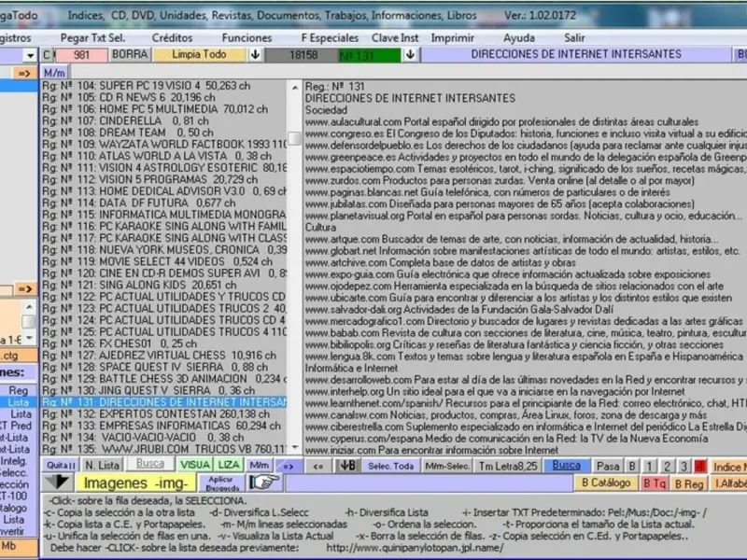This screenshot has height=560, width=747.
Task: Click the ↓B arrow button in bottom toolbar
Action: point(347,466)
